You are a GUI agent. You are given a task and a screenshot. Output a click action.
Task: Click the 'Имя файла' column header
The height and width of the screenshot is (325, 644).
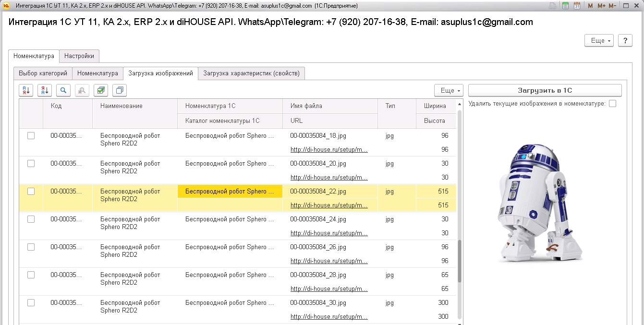coord(330,106)
